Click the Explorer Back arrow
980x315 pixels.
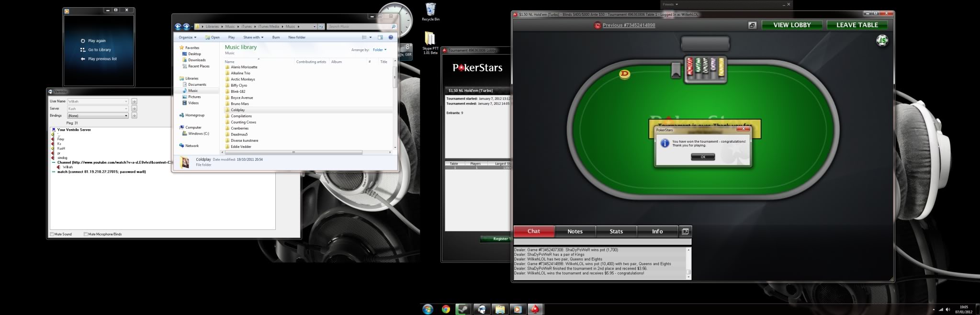pos(178,27)
